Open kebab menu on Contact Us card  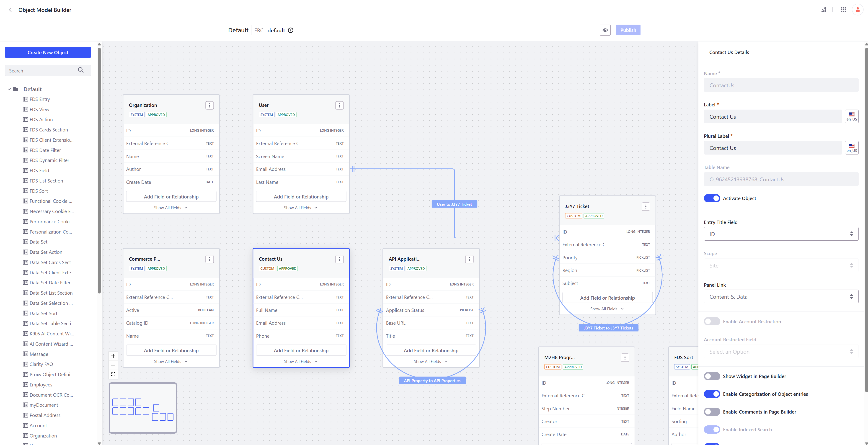click(x=339, y=259)
